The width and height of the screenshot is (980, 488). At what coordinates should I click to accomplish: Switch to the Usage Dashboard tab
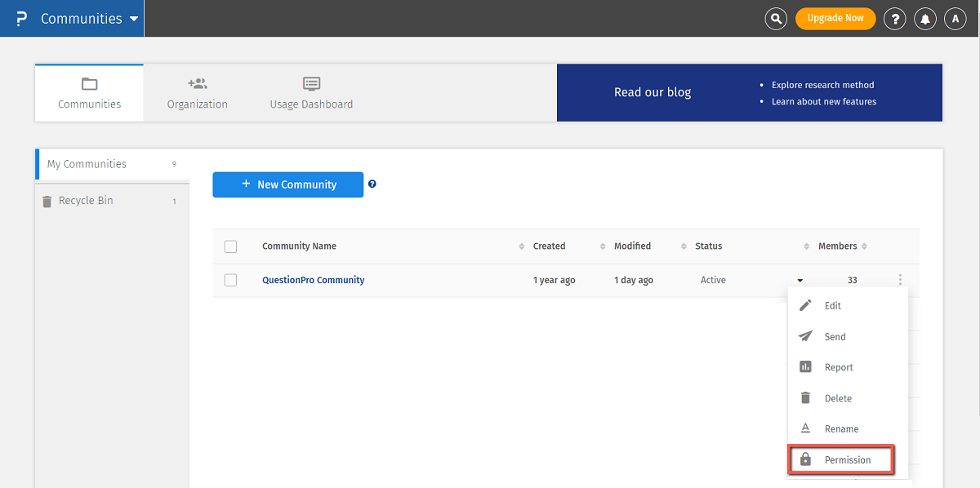311,93
